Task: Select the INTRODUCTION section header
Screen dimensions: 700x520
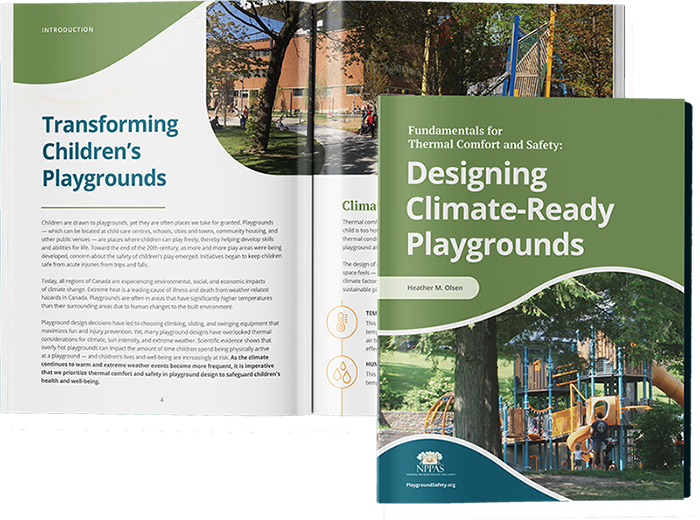Action: 68,31
